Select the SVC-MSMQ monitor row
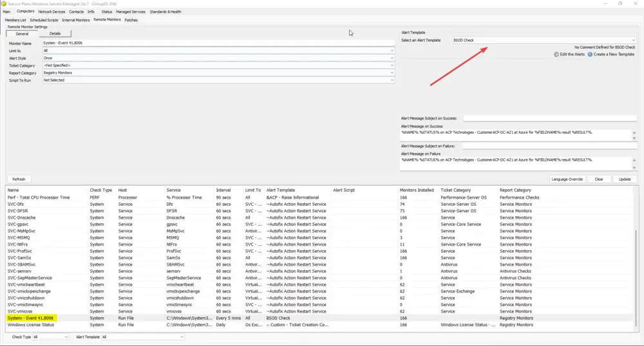644x346 pixels. coord(319,238)
